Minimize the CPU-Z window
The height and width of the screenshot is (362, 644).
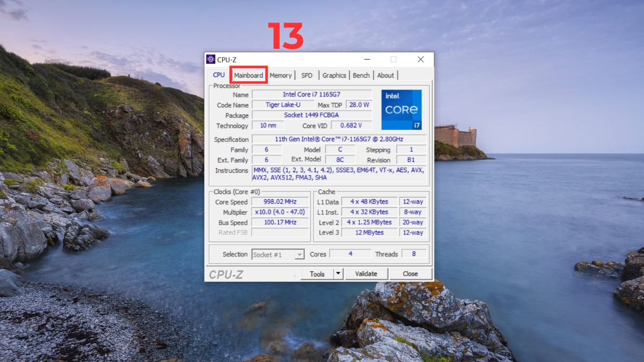tap(367, 60)
